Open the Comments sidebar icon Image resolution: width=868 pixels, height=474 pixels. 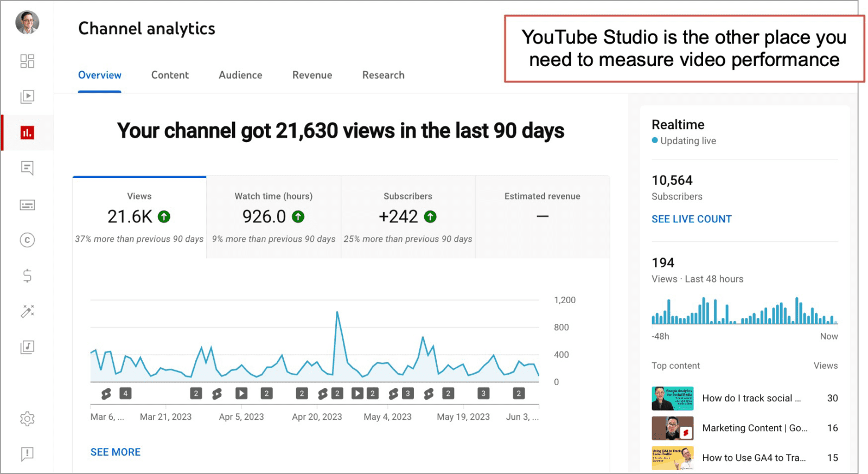pos(27,168)
